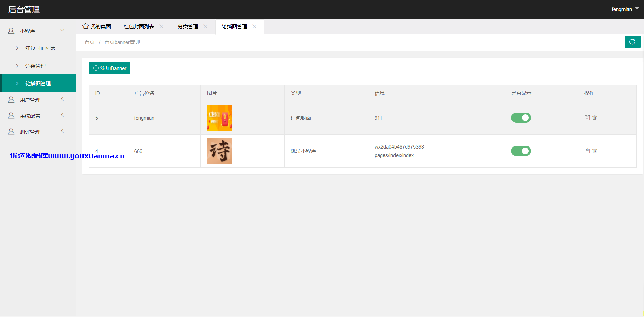
Task: Toggle display switch for 666 banner
Action: (521, 151)
